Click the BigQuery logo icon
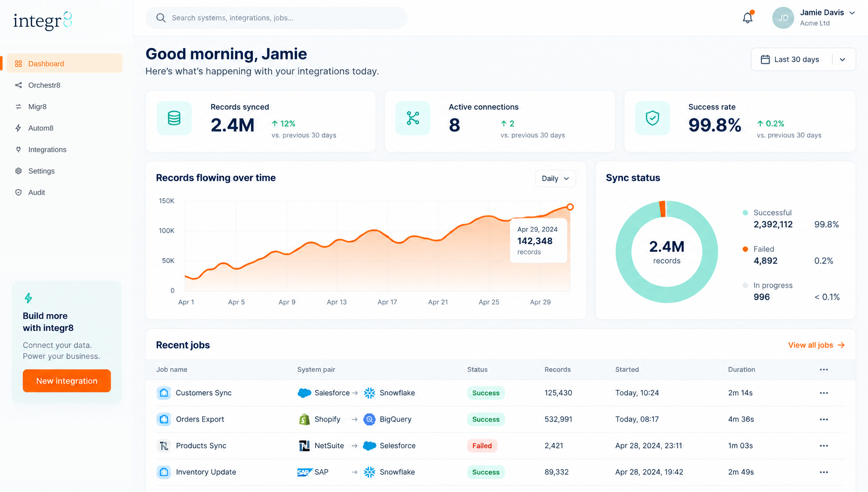 pos(369,419)
